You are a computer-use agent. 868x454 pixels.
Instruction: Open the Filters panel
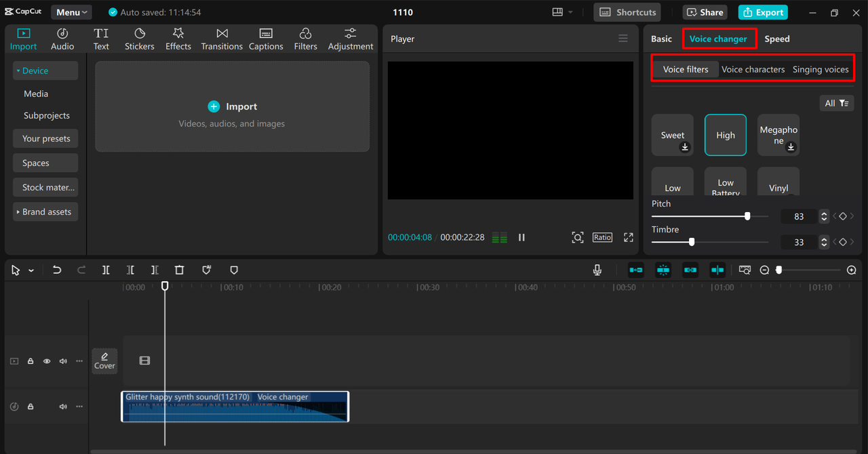pyautogui.click(x=305, y=39)
